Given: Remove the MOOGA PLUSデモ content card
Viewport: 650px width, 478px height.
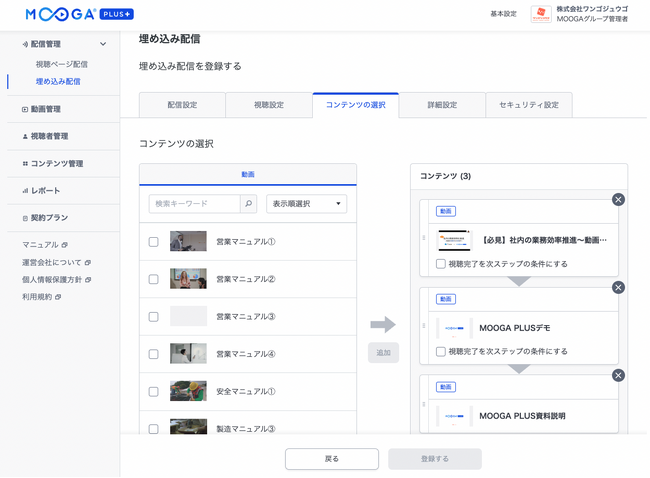Looking at the screenshot, I should [x=618, y=287].
